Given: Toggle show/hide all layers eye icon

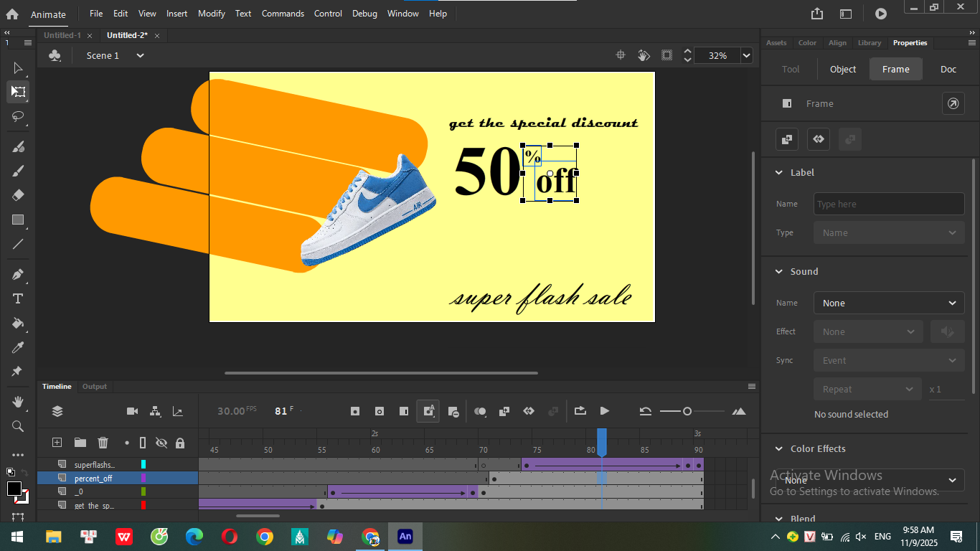Looking at the screenshot, I should point(161,443).
